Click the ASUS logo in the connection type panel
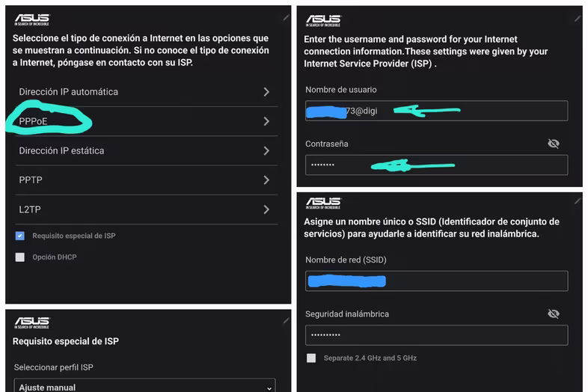The width and height of the screenshot is (588, 392). pos(32,19)
